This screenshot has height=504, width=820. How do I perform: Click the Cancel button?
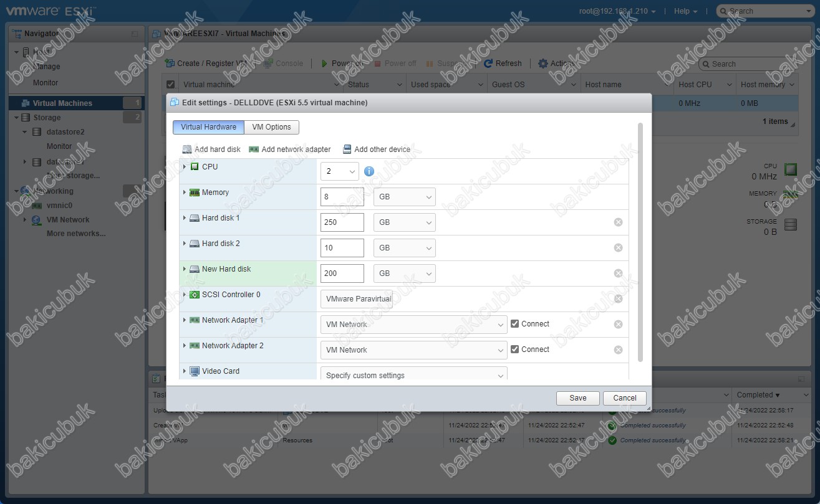pos(625,398)
